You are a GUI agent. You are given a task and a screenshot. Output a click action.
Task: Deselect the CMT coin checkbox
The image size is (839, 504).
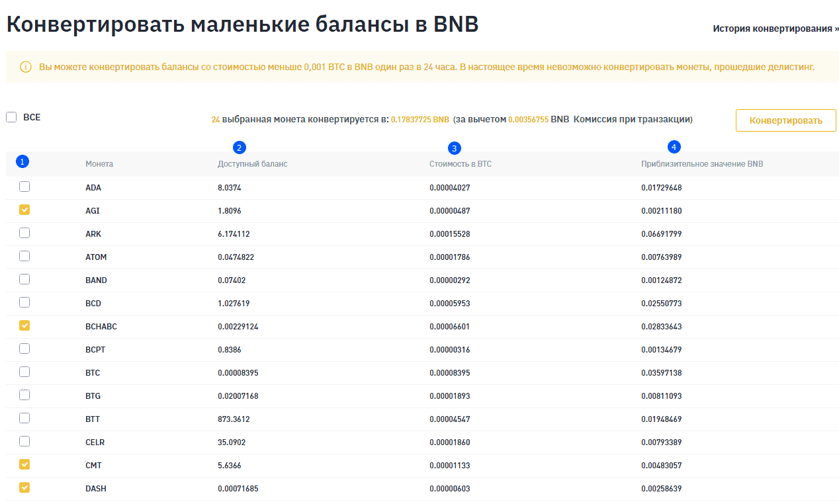click(x=24, y=465)
